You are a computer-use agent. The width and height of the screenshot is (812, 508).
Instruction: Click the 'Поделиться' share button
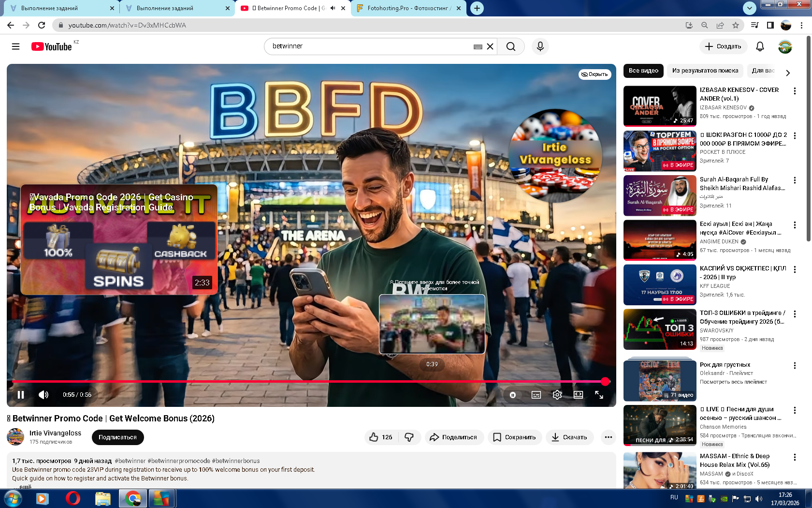click(453, 437)
